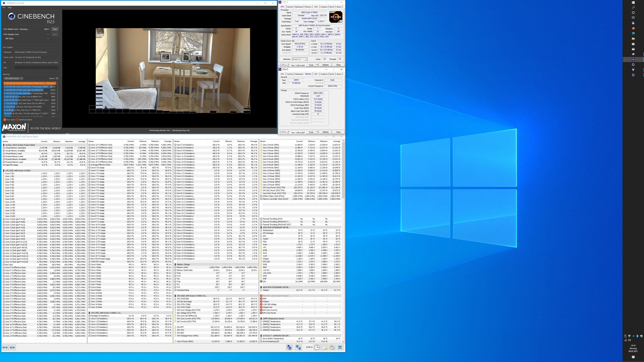Image resolution: width=644 pixels, height=362 pixels.
Task: Click Validate in top CPU-Z window
Action: [325, 65]
